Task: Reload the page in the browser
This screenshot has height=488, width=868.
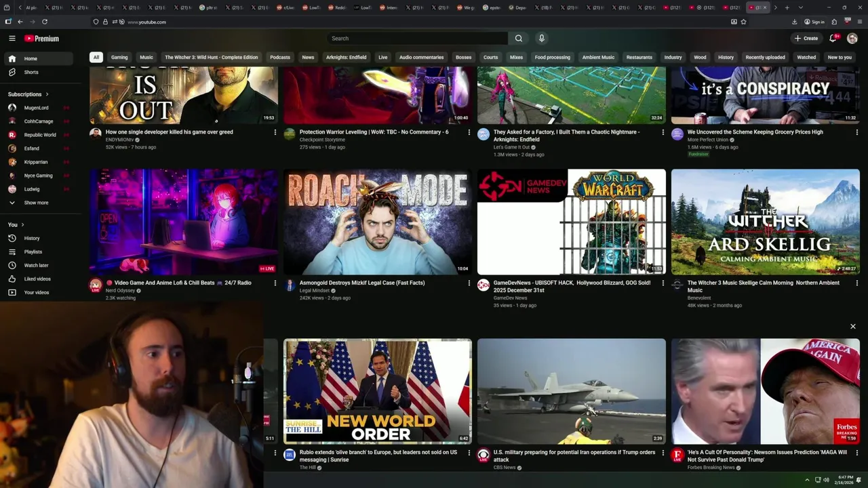Action: [x=45, y=22]
